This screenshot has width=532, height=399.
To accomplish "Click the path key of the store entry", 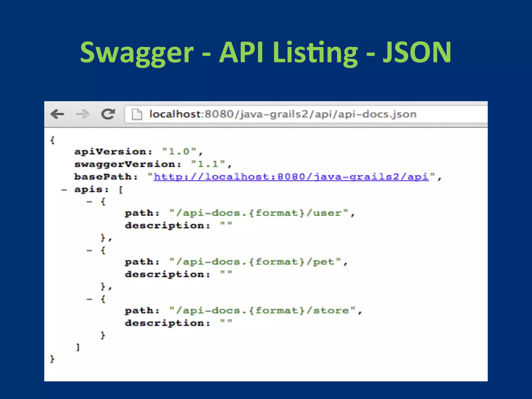I will click(142, 311).
